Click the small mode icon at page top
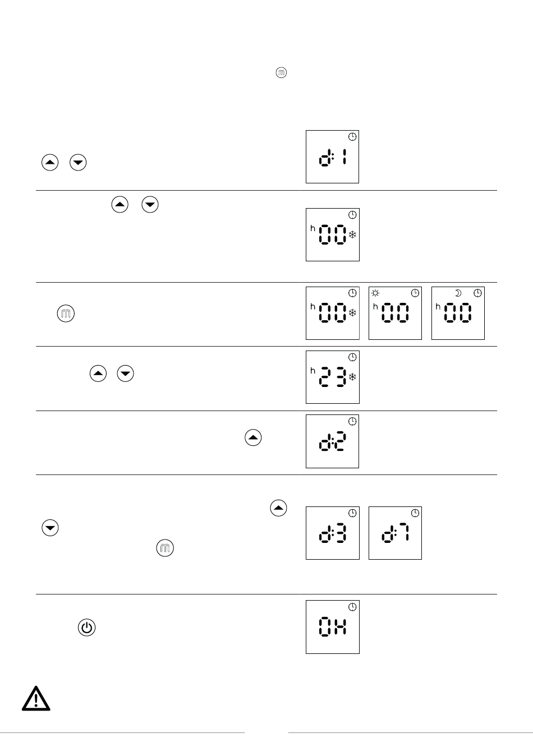Viewport: 533px width, 756px height. (282, 72)
